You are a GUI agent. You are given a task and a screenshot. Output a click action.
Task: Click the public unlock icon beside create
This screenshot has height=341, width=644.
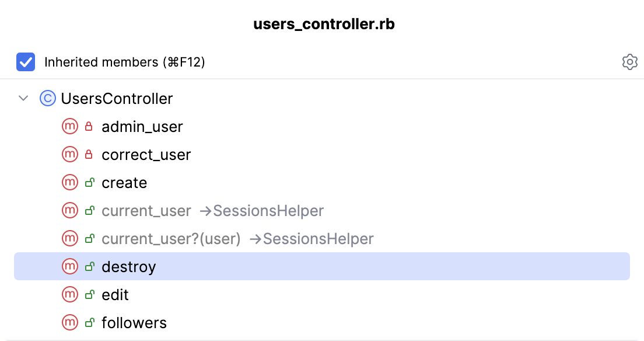(x=89, y=183)
